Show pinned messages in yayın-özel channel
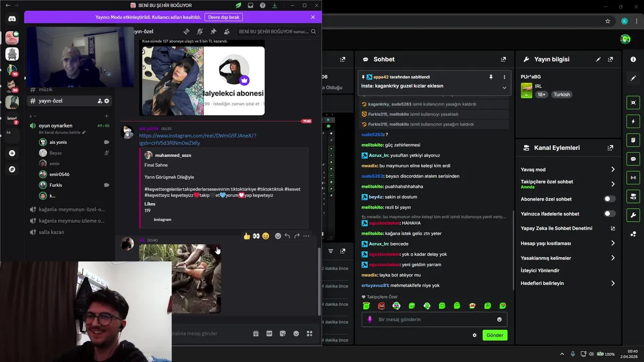The height and width of the screenshot is (362, 644). (x=213, y=31)
